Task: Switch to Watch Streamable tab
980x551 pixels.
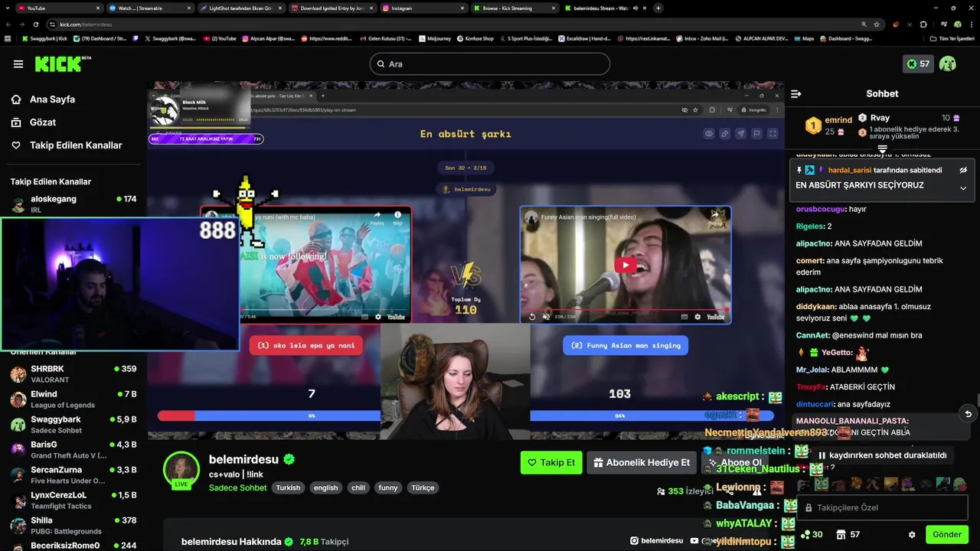Action: [149, 8]
